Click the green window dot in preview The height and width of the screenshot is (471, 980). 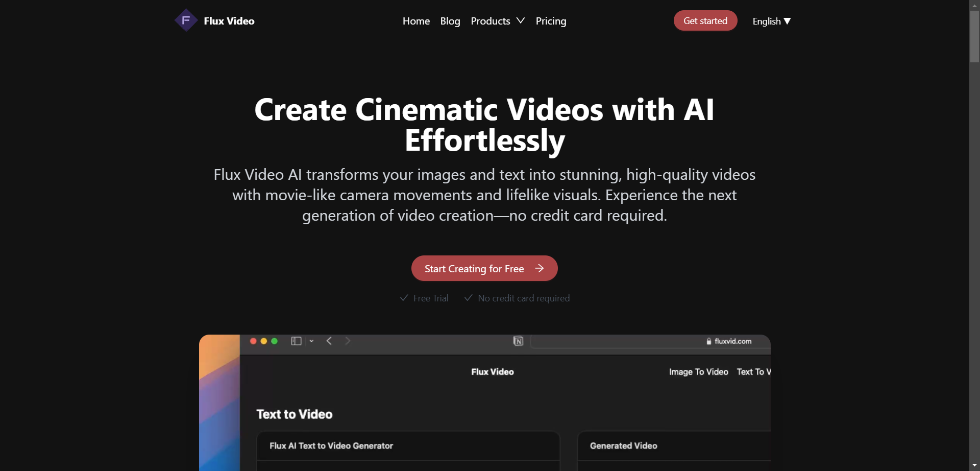coord(275,341)
